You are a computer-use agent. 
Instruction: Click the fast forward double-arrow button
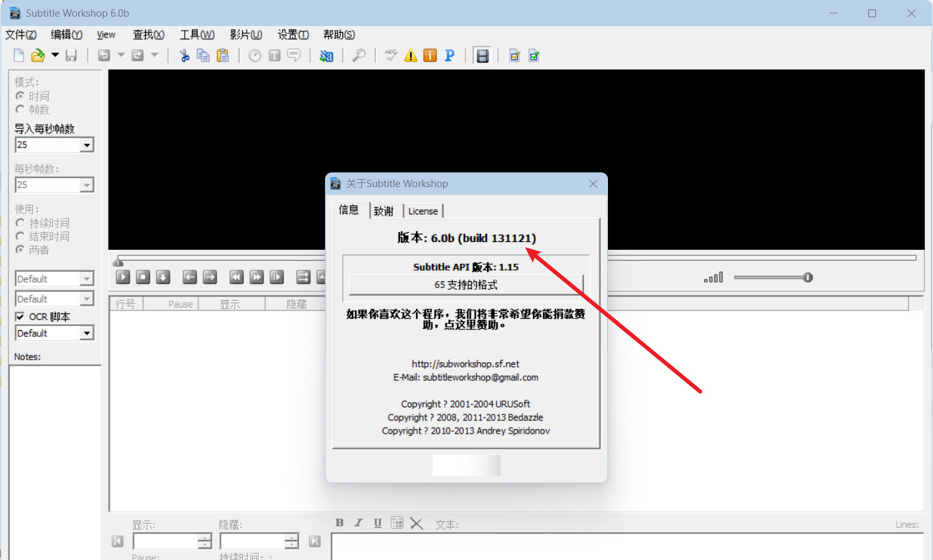coord(257,277)
